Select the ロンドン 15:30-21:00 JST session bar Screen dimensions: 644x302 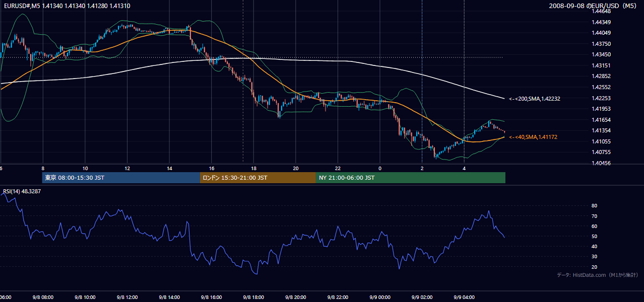258,178
